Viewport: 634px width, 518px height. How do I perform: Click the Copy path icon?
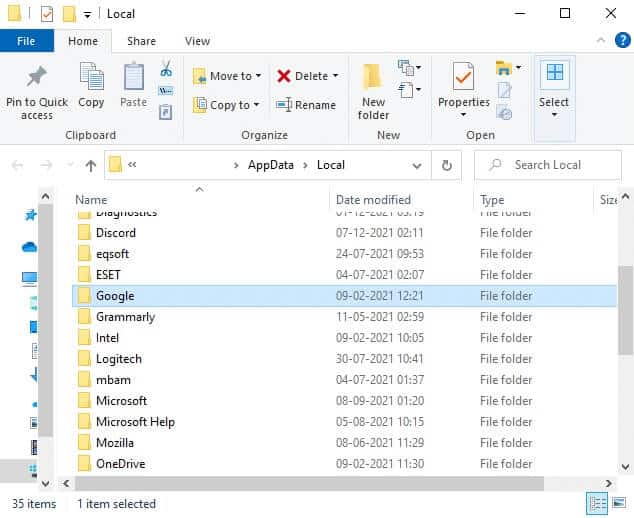(166, 91)
